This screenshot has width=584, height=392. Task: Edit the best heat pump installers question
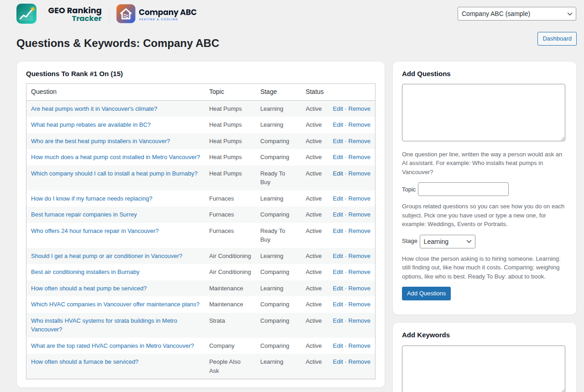[x=338, y=141]
